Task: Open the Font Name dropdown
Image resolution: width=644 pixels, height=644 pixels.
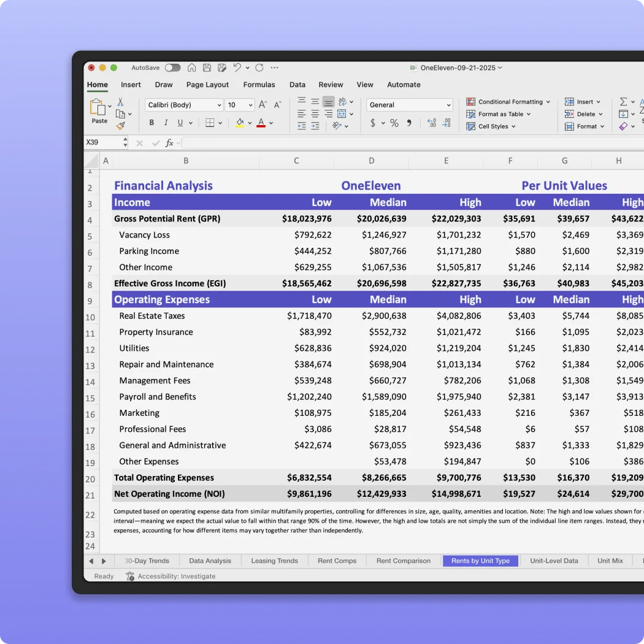Action: [183, 104]
